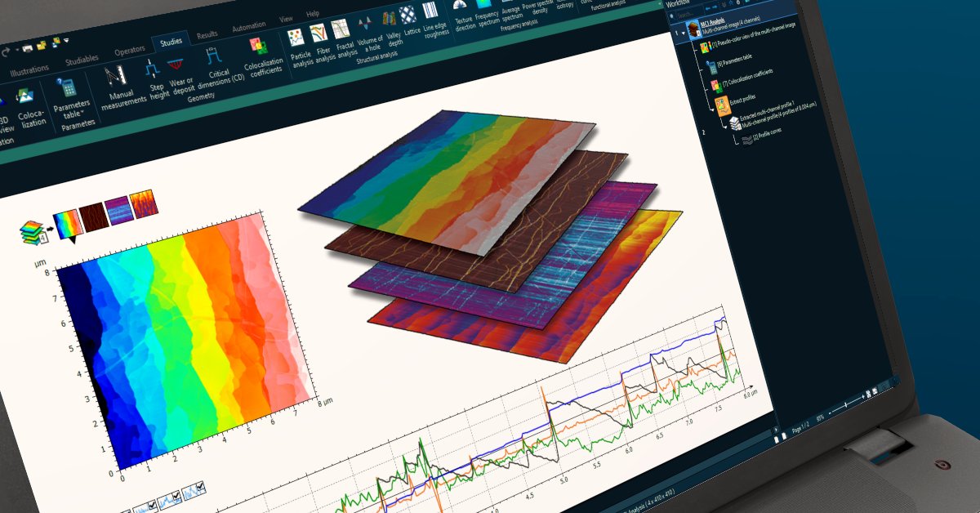Open the View tab
Viewport: 980px width, 513px height.
point(286,18)
